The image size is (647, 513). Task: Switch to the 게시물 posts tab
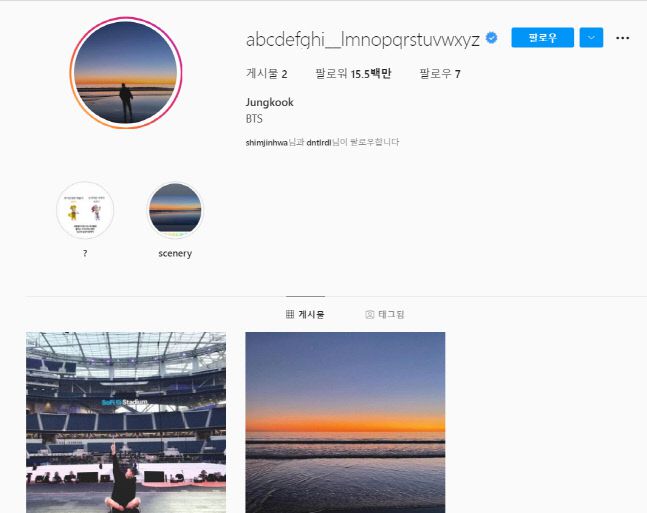pos(305,314)
